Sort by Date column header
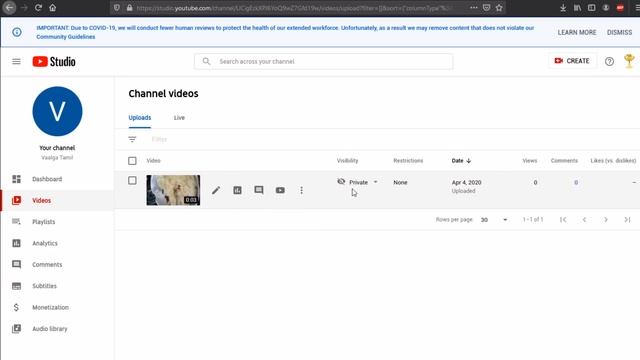This screenshot has height=360, width=640. (461, 160)
